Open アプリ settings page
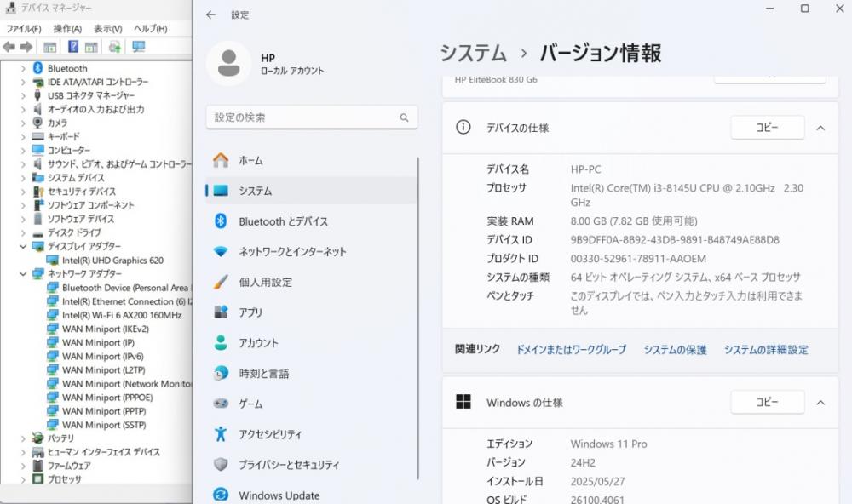 coord(311,312)
